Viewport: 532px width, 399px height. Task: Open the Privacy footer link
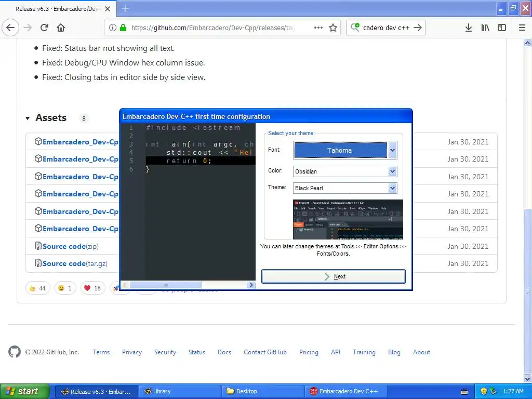[132, 352]
